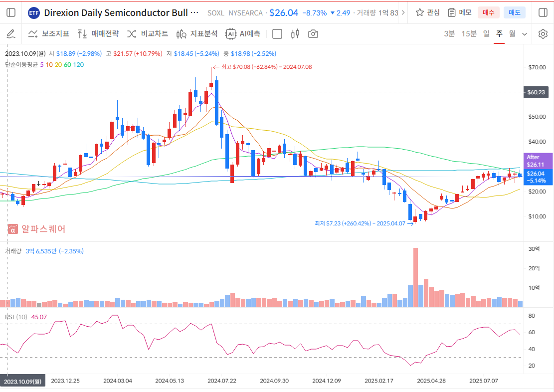554x392 pixels.
Task: Click the 2024.03.04 date axis label
Action: pyautogui.click(x=118, y=381)
